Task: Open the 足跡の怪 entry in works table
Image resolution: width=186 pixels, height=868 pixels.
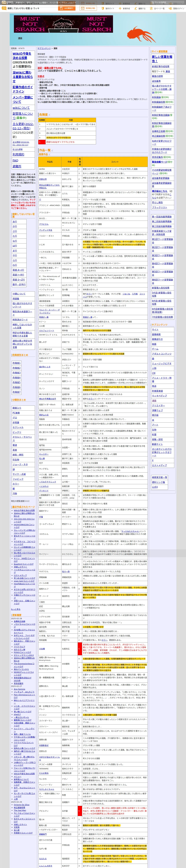Action: [x=43, y=179]
